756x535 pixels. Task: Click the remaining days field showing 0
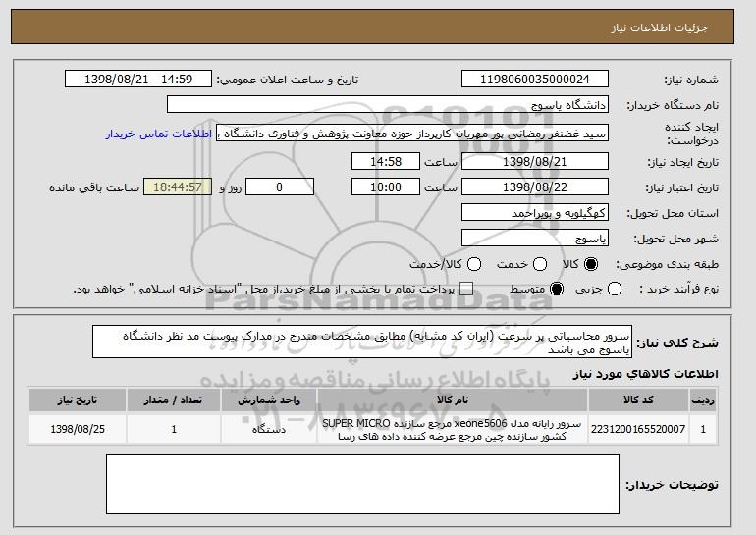click(280, 187)
